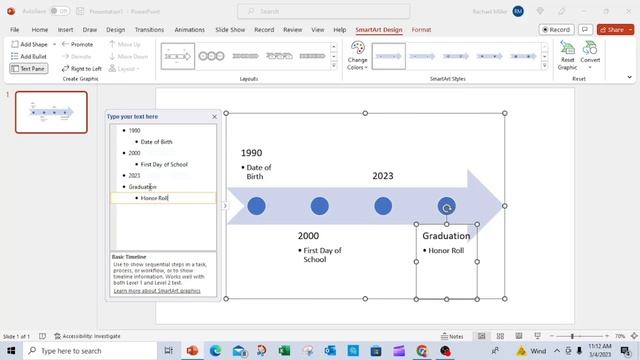This screenshot has width=640, height=360.
Task: Click the Record button at top right
Action: (556, 30)
